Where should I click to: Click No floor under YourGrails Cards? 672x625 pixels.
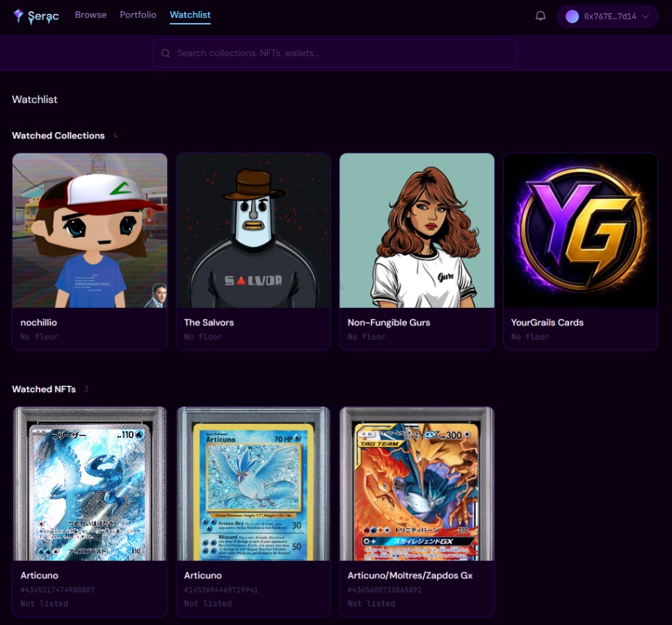[x=530, y=336]
